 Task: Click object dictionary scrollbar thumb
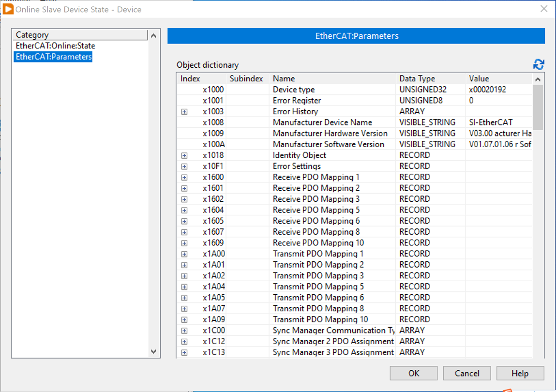(x=538, y=107)
